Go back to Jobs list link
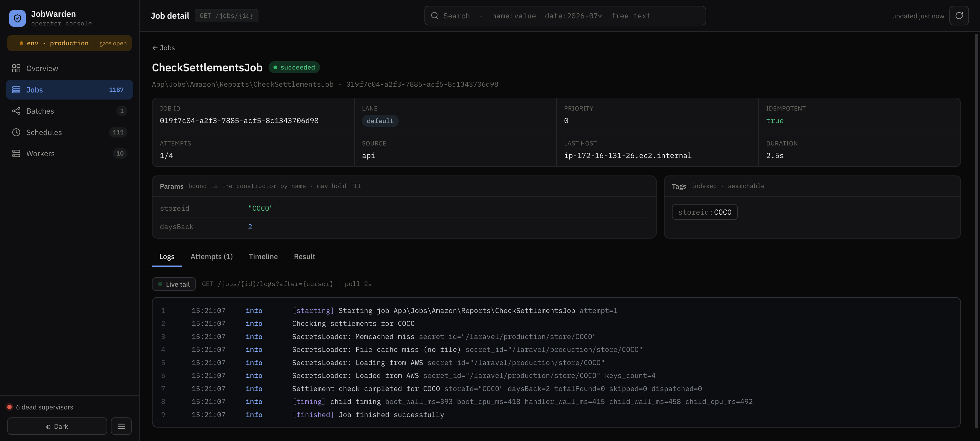This screenshot has width=980, height=441. [164, 47]
